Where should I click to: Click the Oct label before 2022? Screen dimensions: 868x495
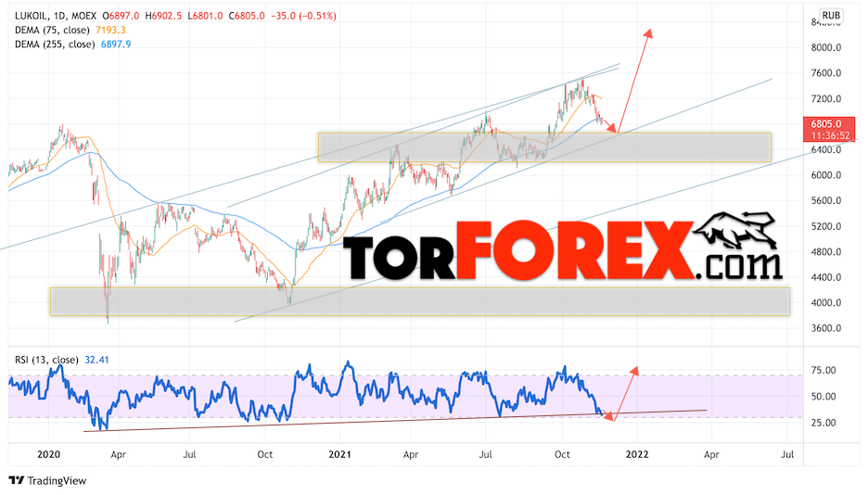click(562, 454)
